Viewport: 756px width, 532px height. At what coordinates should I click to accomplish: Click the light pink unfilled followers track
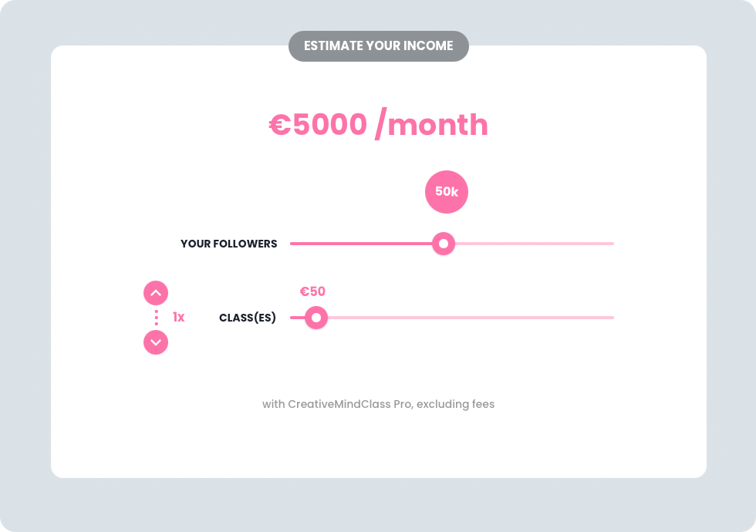tap(532, 244)
